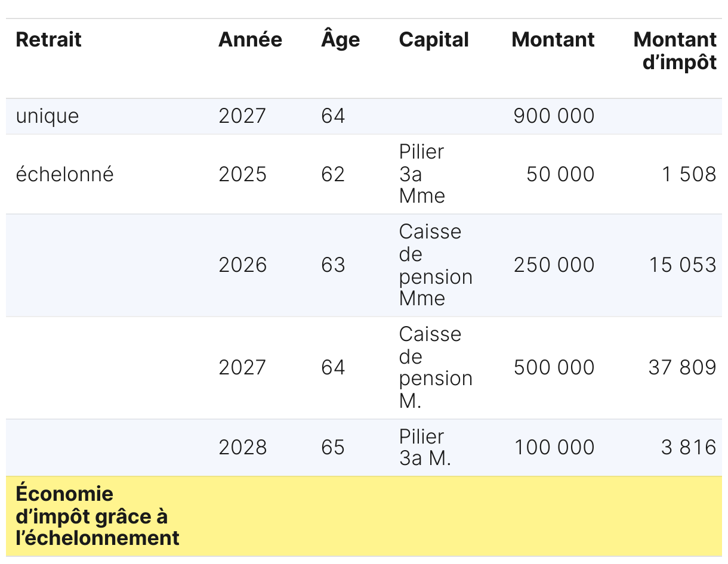Select the 'Pilier 3a M.' capital cell
Screen dimensions: 728x564
pos(425,447)
